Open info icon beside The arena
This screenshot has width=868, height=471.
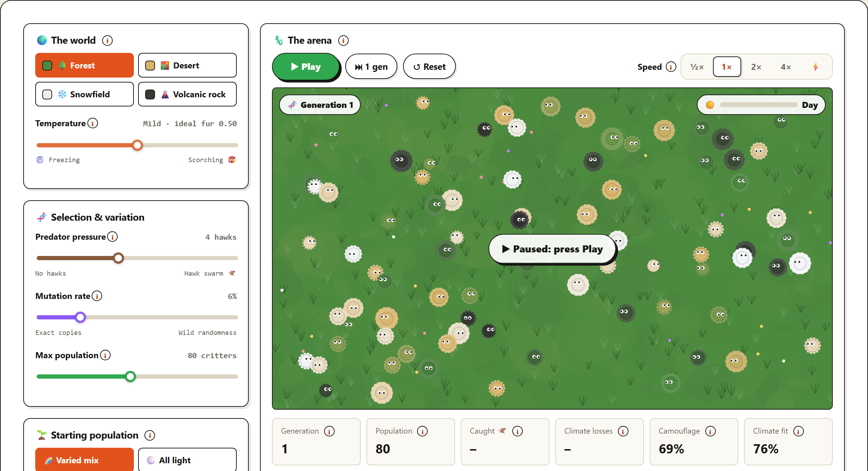[343, 41]
